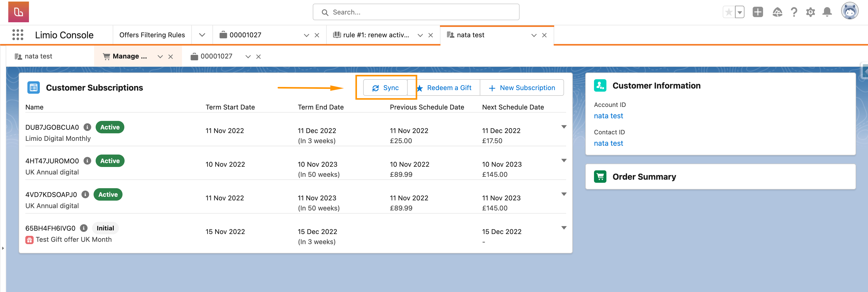Image resolution: width=868 pixels, height=292 pixels.
Task: Show info for subscription 65BH4FH6IVG0
Action: coord(83,228)
